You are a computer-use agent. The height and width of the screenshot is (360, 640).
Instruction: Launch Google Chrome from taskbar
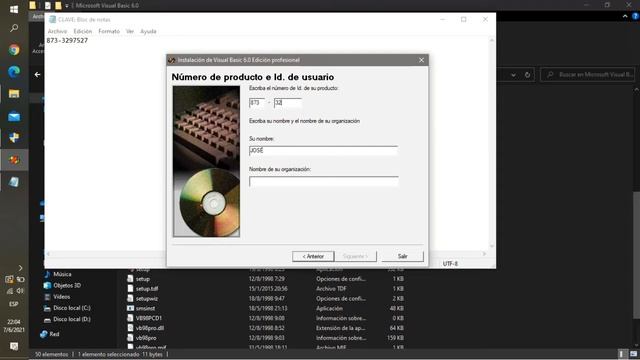pyautogui.click(x=14, y=50)
